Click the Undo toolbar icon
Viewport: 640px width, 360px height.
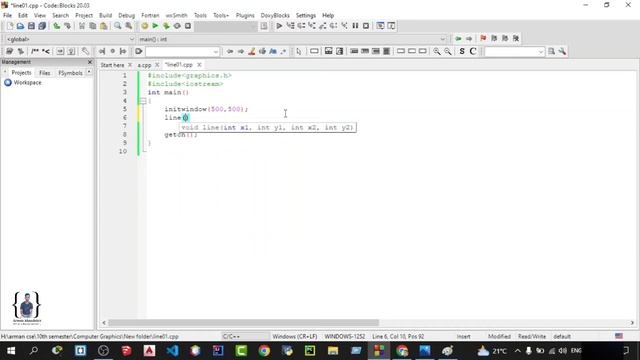(x=56, y=26)
